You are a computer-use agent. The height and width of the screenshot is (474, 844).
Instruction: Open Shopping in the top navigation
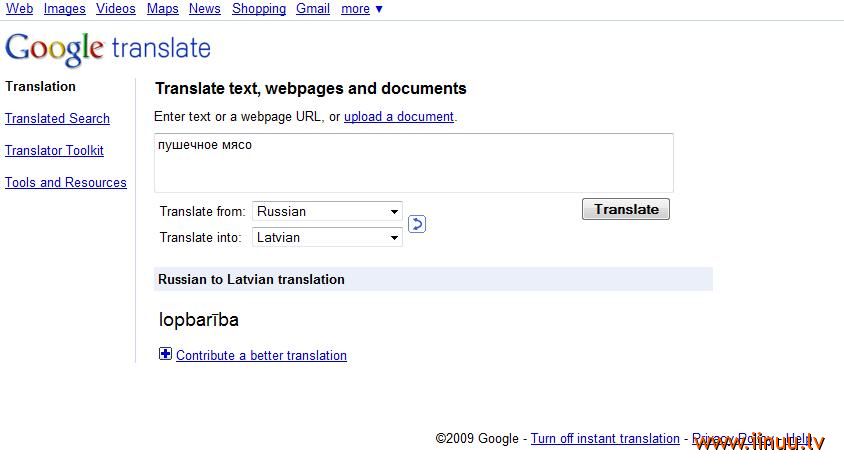click(x=259, y=9)
